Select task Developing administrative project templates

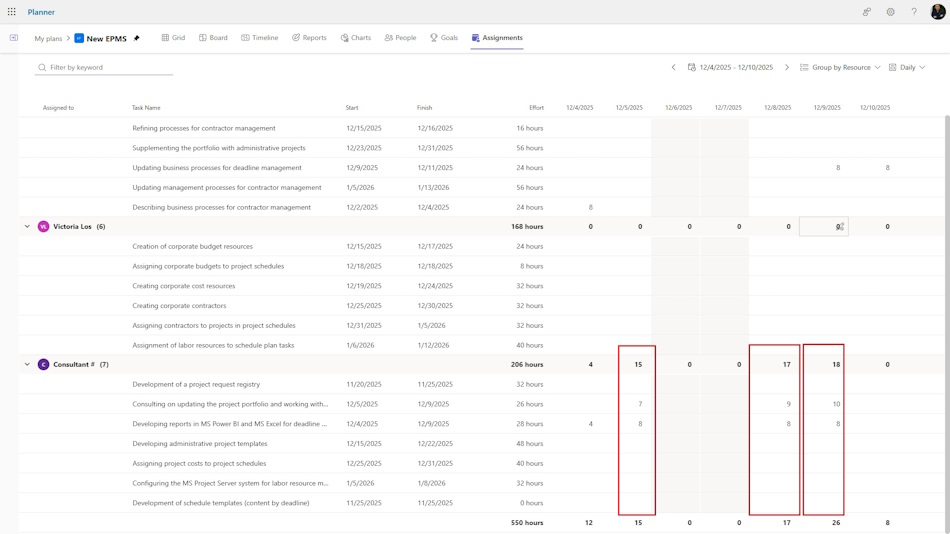(x=199, y=444)
